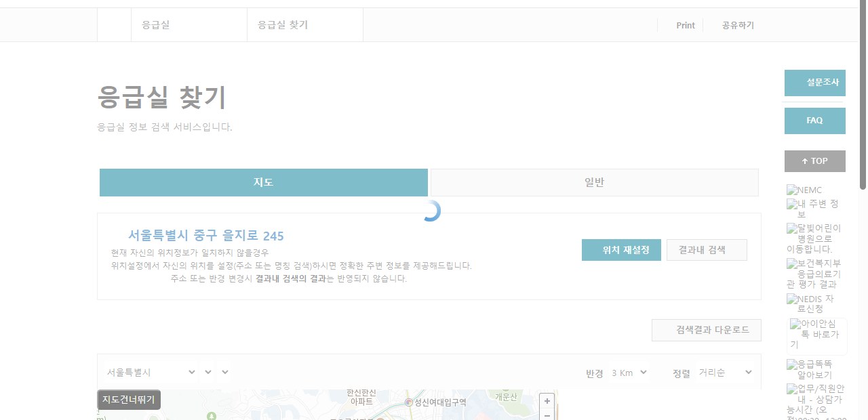
Task: Open the 응급실 찾기 breadcrumb menu
Action: [x=305, y=25]
